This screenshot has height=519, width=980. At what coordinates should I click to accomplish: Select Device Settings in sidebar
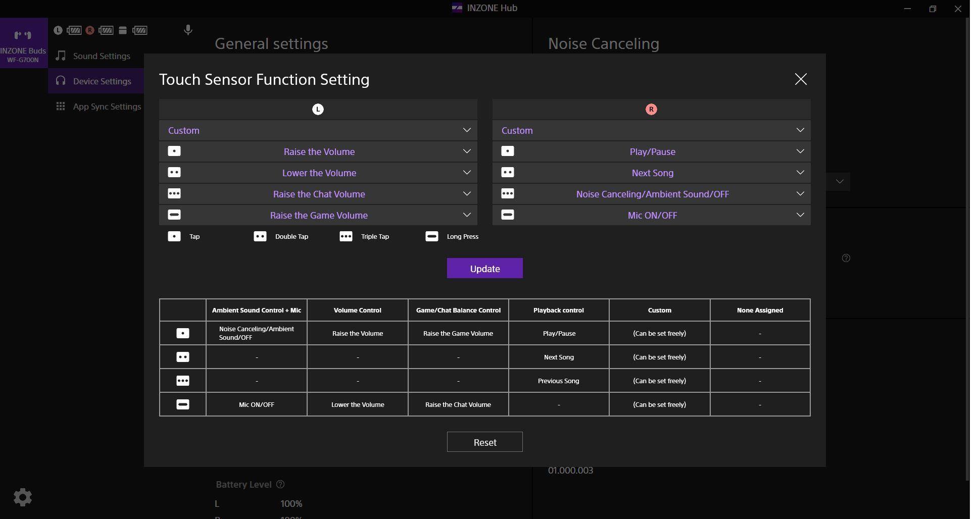101,81
